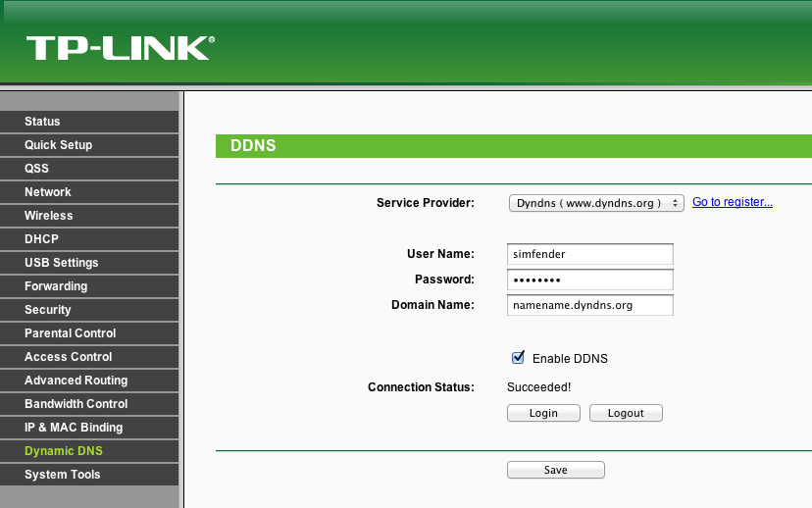
Task: Open the Network settings menu
Action: [x=89, y=192]
